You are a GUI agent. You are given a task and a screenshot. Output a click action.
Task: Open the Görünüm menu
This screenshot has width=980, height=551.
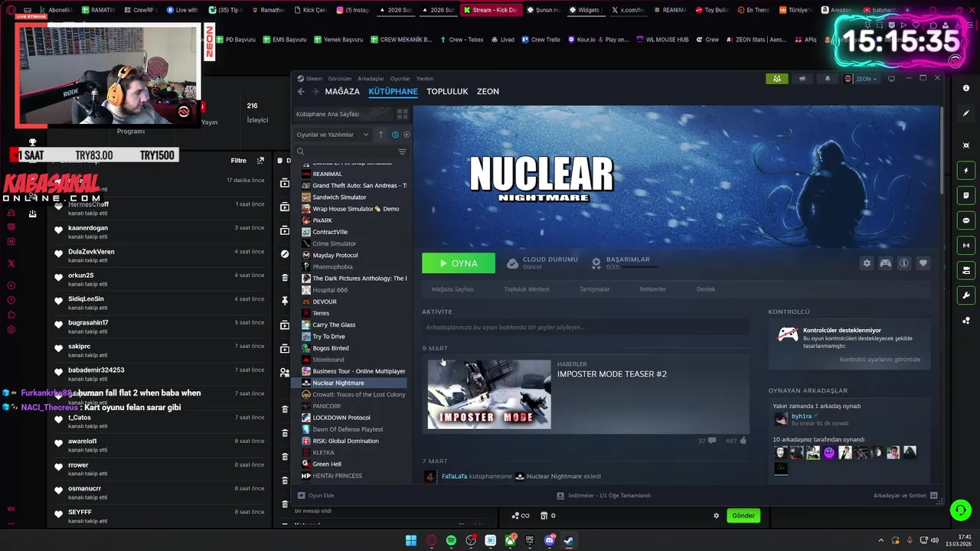340,79
